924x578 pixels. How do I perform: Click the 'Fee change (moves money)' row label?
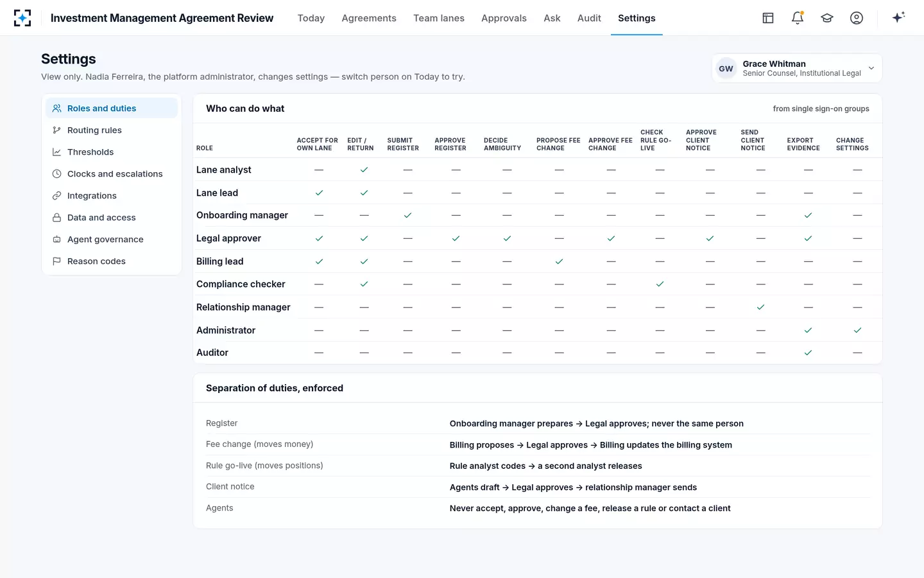tap(259, 444)
